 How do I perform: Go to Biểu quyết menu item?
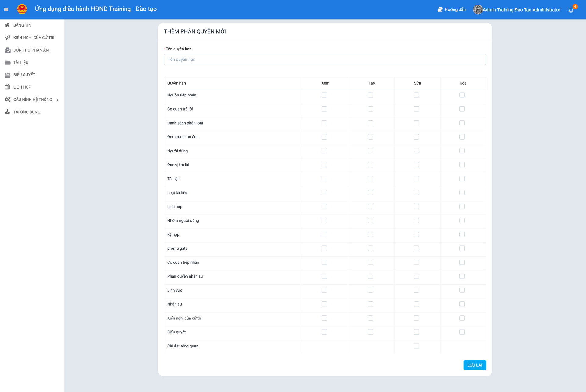tap(24, 75)
